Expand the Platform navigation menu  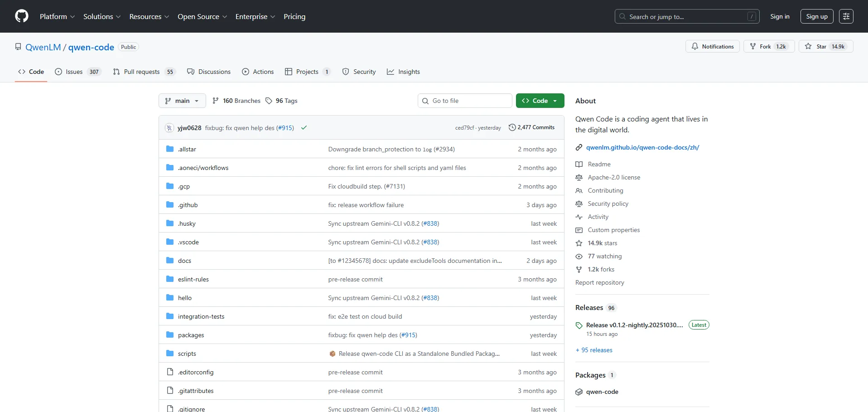click(57, 17)
